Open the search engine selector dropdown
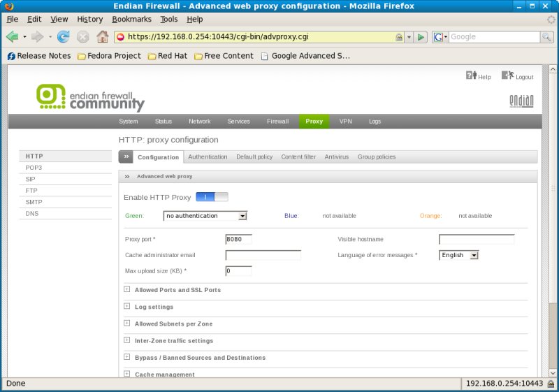The height and width of the screenshot is (392, 559). point(440,37)
